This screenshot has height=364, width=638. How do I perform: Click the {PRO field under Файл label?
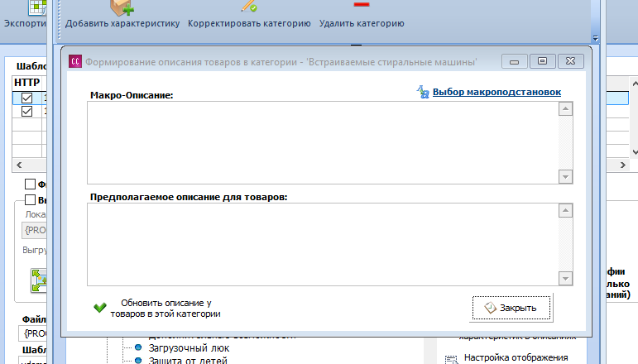pos(33,333)
